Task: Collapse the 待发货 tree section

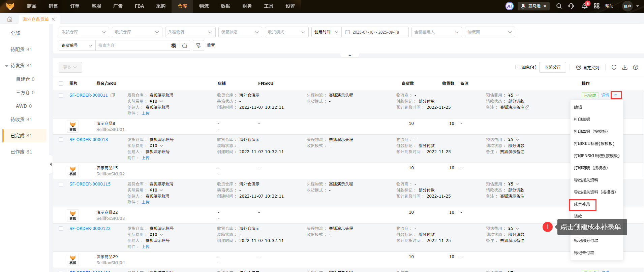Action: point(7,66)
